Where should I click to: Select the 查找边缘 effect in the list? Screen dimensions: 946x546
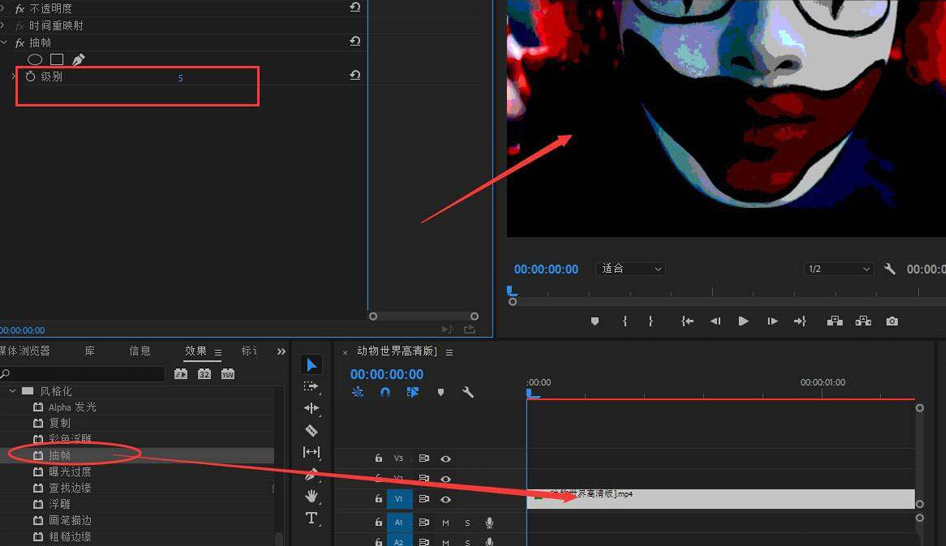click(70, 488)
